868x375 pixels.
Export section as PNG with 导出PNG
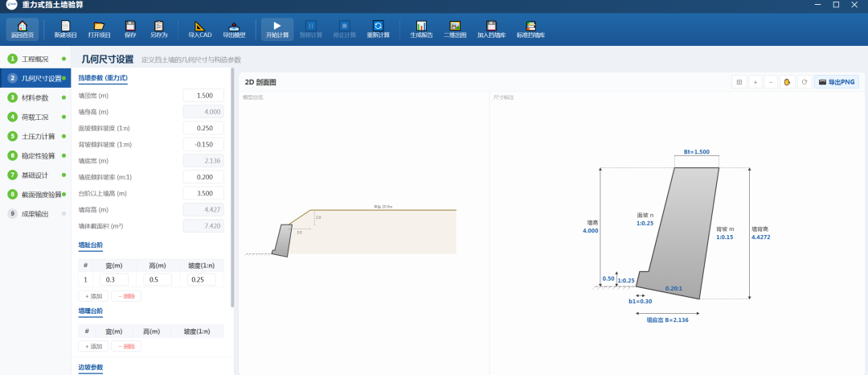(x=837, y=82)
